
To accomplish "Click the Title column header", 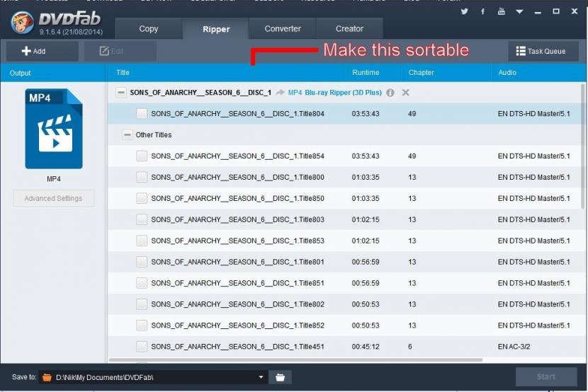I will coord(123,73).
